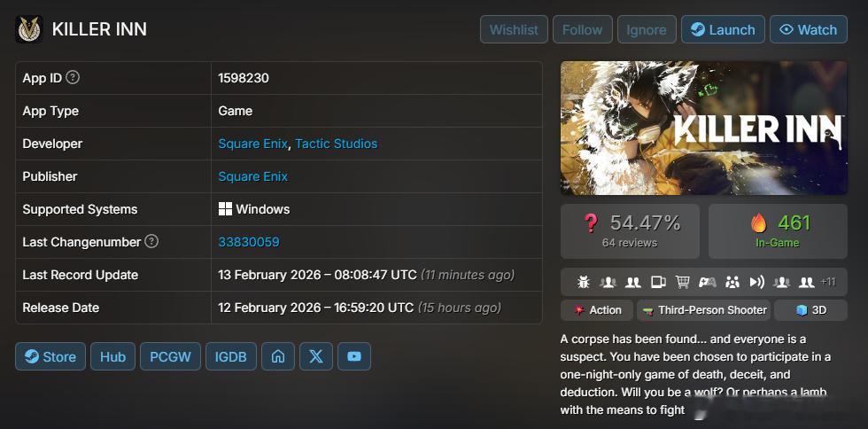
Task: Click the bug category icon
Action: coord(583,282)
